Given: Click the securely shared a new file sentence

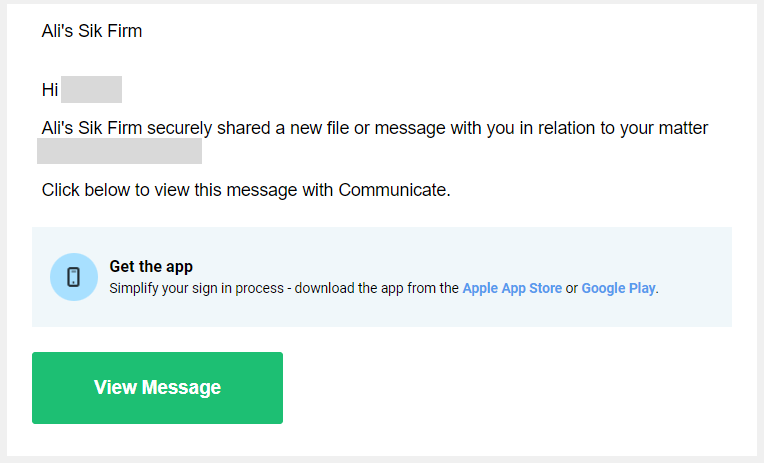Looking at the screenshot, I should pos(375,128).
